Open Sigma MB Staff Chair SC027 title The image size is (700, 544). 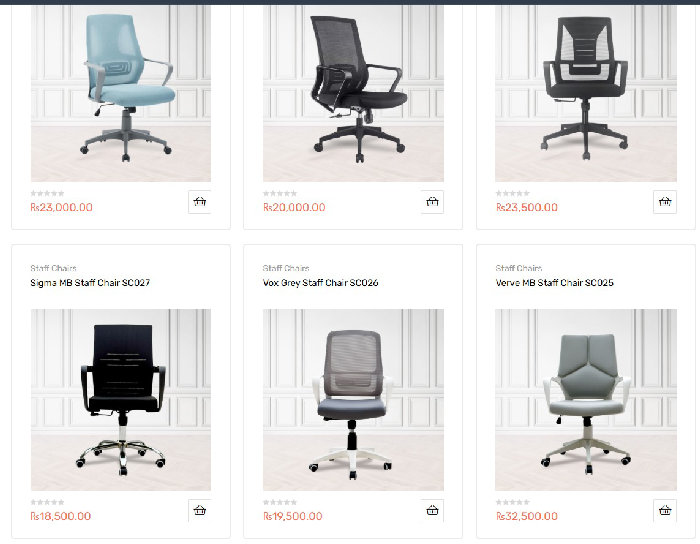90,282
